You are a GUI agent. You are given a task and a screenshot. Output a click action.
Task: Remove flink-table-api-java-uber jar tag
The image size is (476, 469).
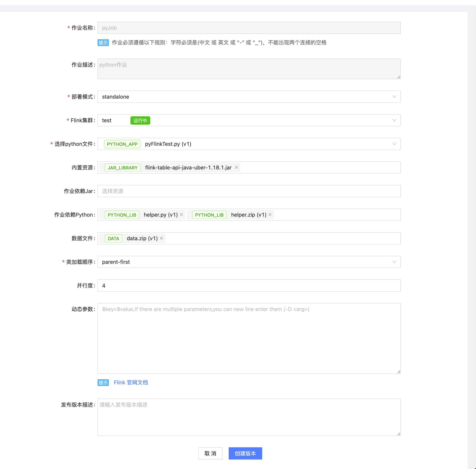236,167
